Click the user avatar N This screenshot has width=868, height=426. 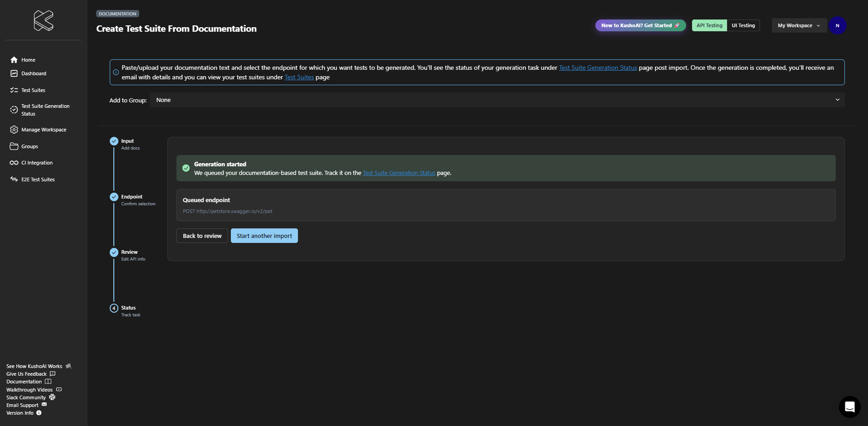pos(837,26)
